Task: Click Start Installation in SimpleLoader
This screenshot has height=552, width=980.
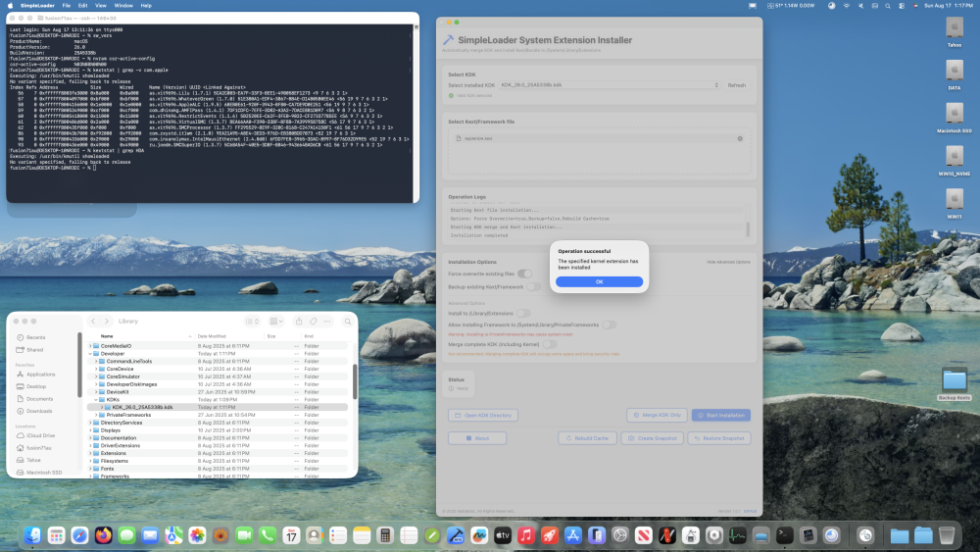Action: [720, 415]
